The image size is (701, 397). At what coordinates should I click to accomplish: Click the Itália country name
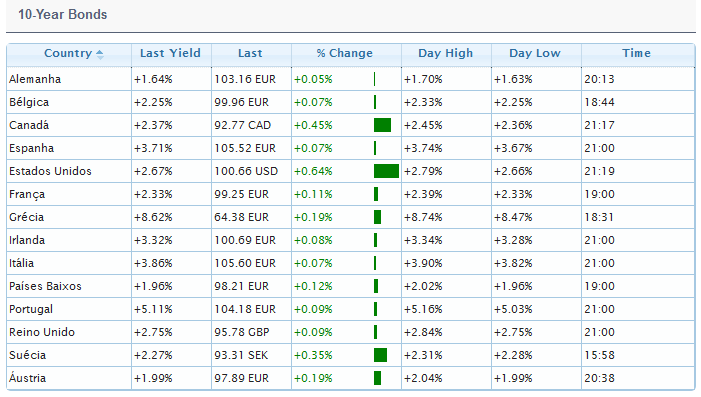coord(21,263)
